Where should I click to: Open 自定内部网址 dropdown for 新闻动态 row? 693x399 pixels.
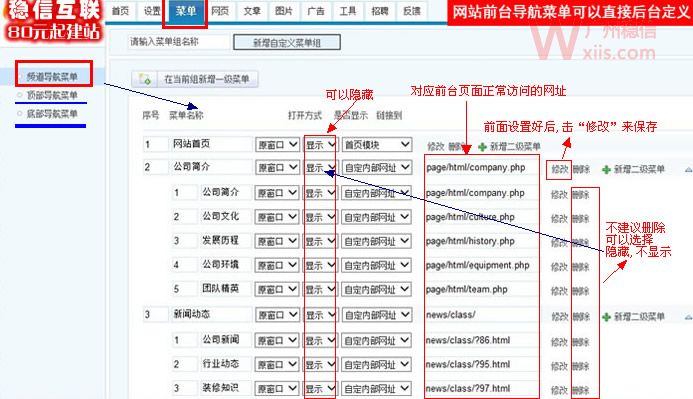coord(377,315)
